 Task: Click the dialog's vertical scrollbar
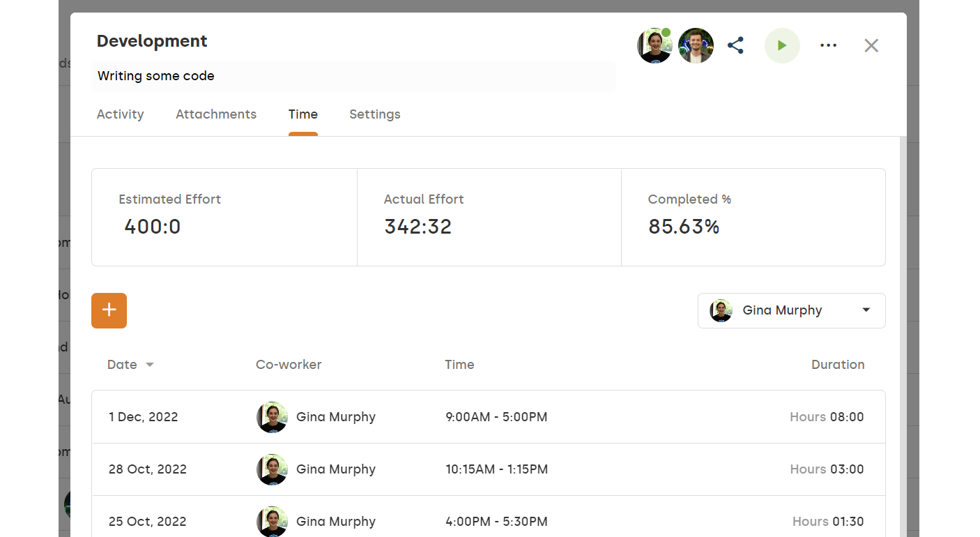pos(903,336)
